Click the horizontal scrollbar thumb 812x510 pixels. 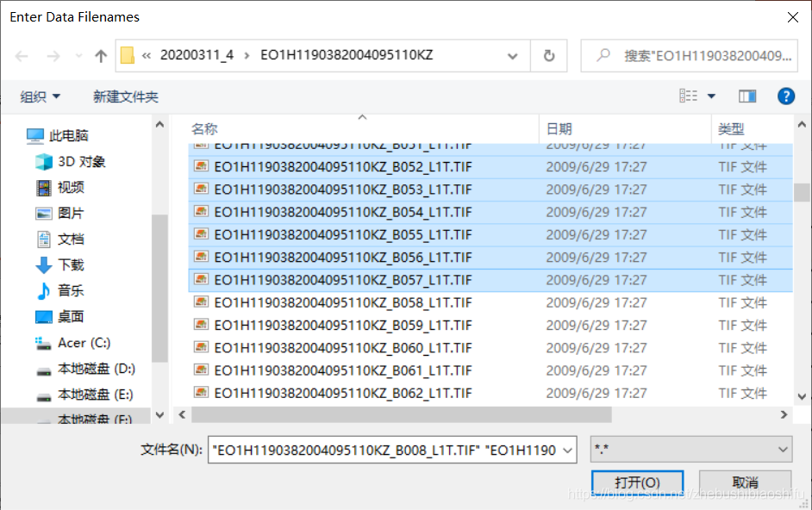point(402,414)
